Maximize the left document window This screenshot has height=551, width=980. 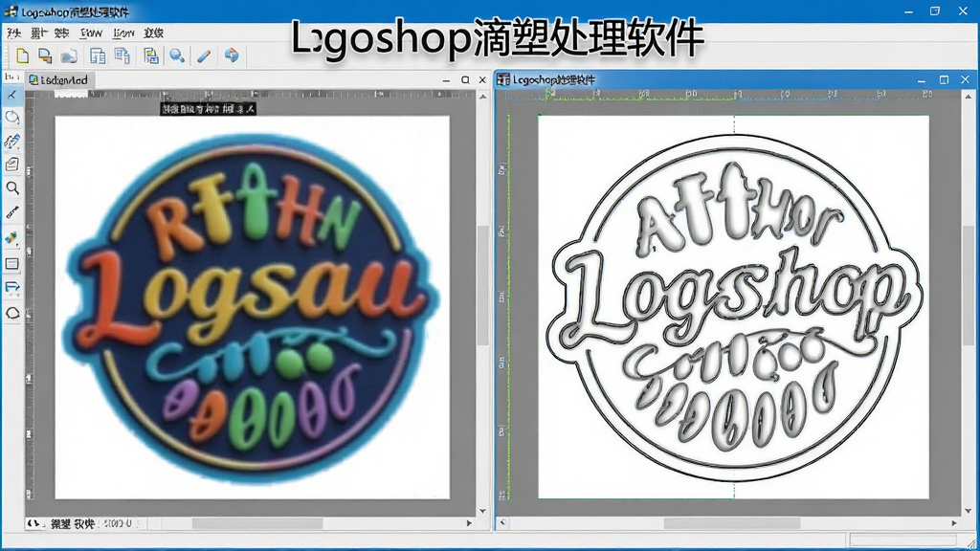465,80
